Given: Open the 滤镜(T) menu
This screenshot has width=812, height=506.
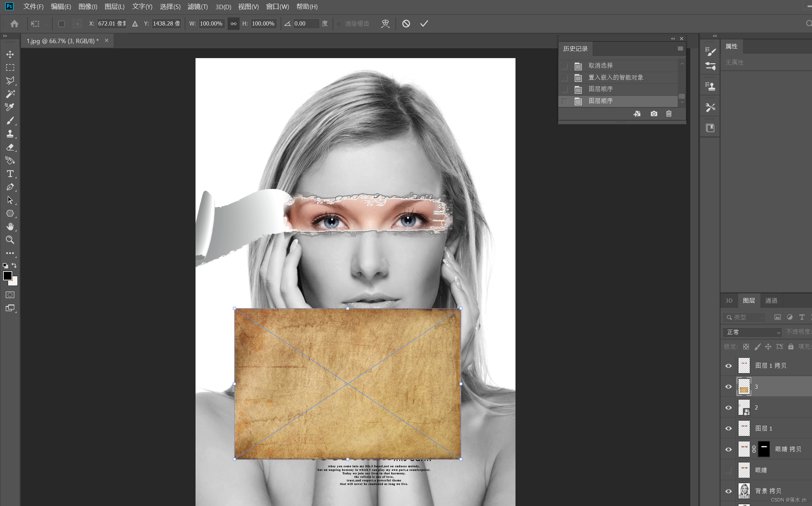Looking at the screenshot, I should pyautogui.click(x=198, y=7).
